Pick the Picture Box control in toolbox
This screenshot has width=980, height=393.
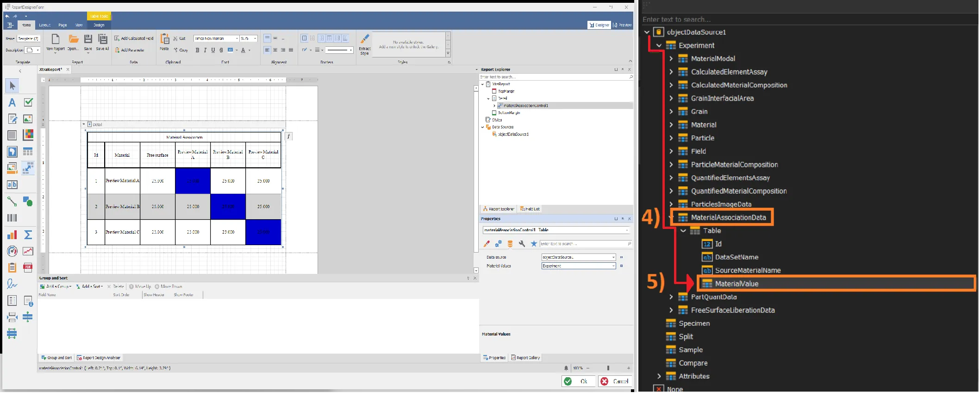(x=28, y=119)
